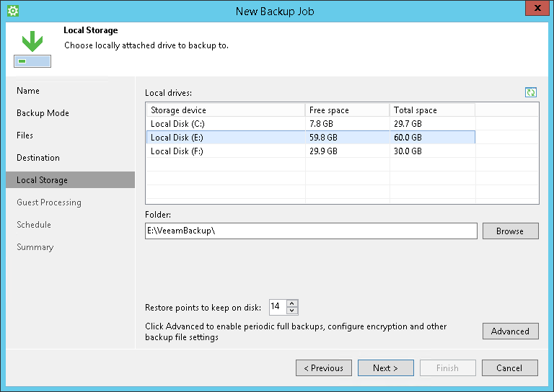Screen dimensions: 554x392
Task: Go to the Files wizard step
Action: 25,135
